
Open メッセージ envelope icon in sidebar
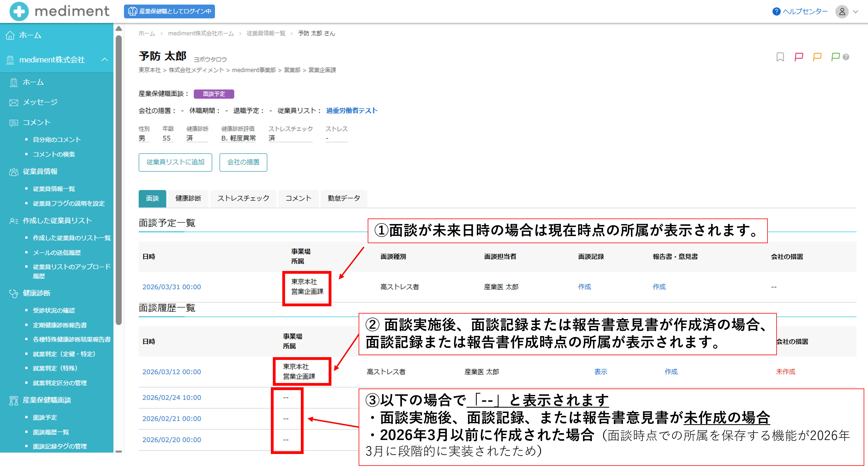[13, 102]
